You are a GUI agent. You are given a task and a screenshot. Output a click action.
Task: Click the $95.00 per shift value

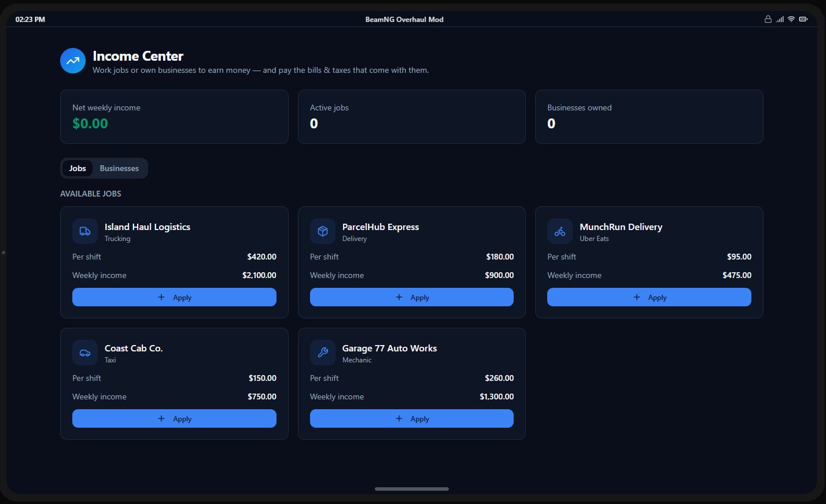coord(739,257)
